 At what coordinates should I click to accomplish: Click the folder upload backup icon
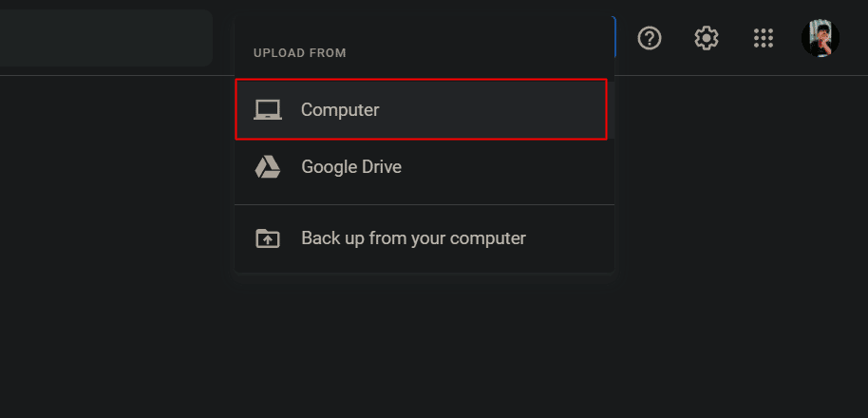point(268,238)
